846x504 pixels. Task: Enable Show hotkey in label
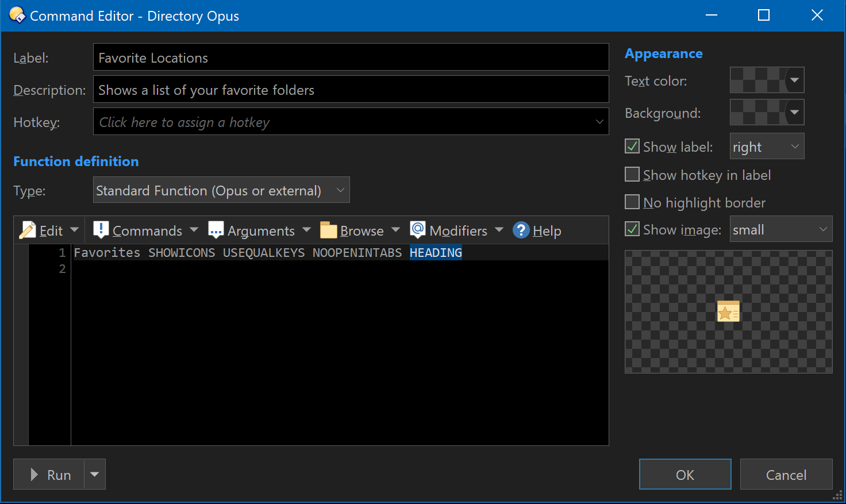pos(632,175)
